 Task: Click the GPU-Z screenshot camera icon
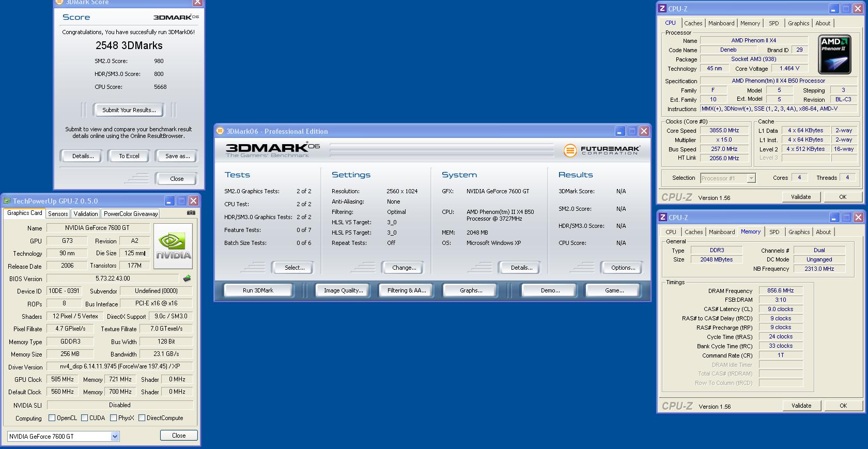point(191,213)
